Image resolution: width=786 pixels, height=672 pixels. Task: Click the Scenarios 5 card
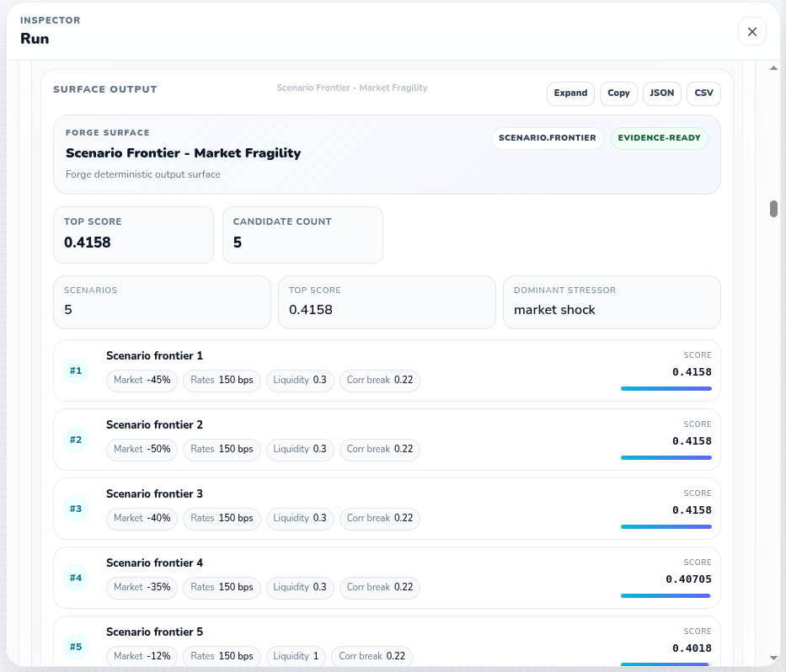162,302
